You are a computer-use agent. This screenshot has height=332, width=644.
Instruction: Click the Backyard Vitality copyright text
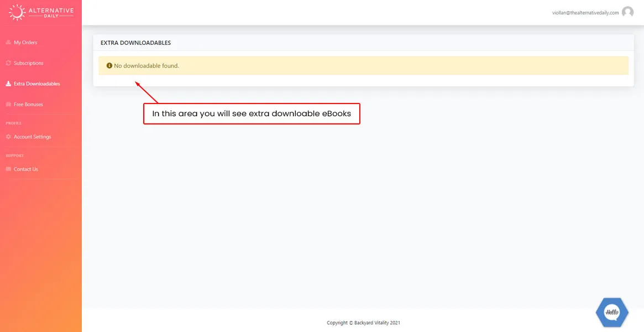tap(363, 323)
